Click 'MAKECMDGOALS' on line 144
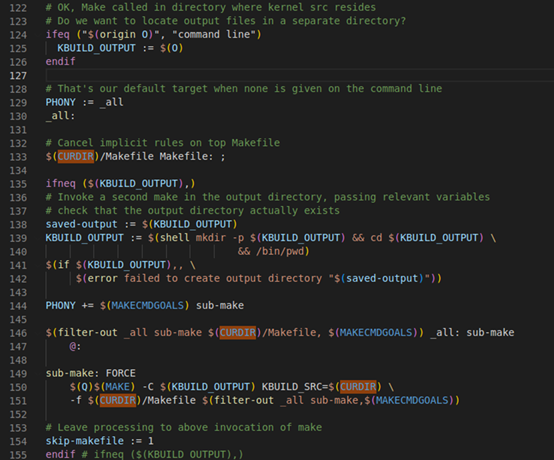 tap(148, 305)
